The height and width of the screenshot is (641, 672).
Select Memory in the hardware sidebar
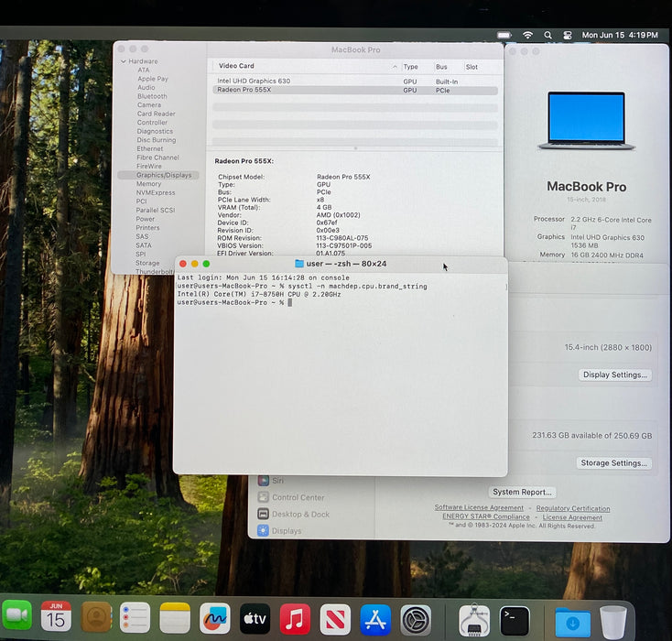click(148, 184)
